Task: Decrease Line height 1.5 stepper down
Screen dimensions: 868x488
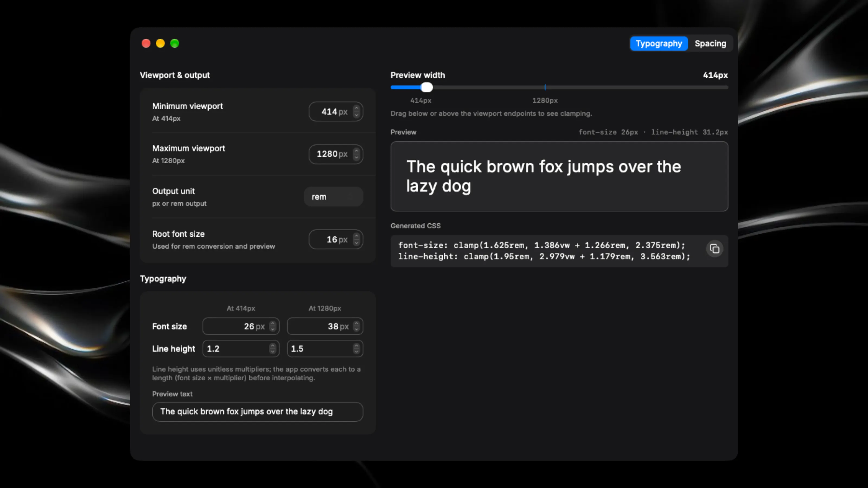Action: pos(356,352)
